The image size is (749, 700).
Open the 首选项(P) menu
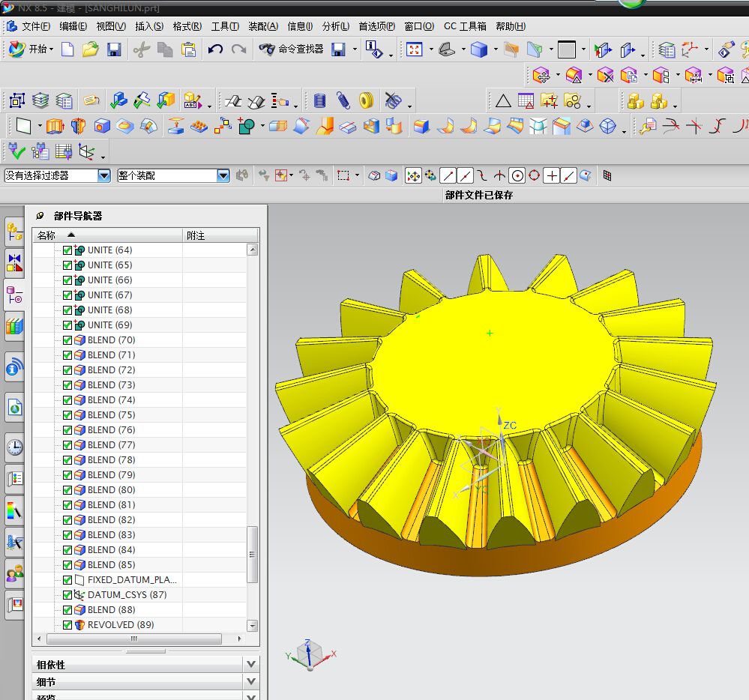click(x=377, y=26)
